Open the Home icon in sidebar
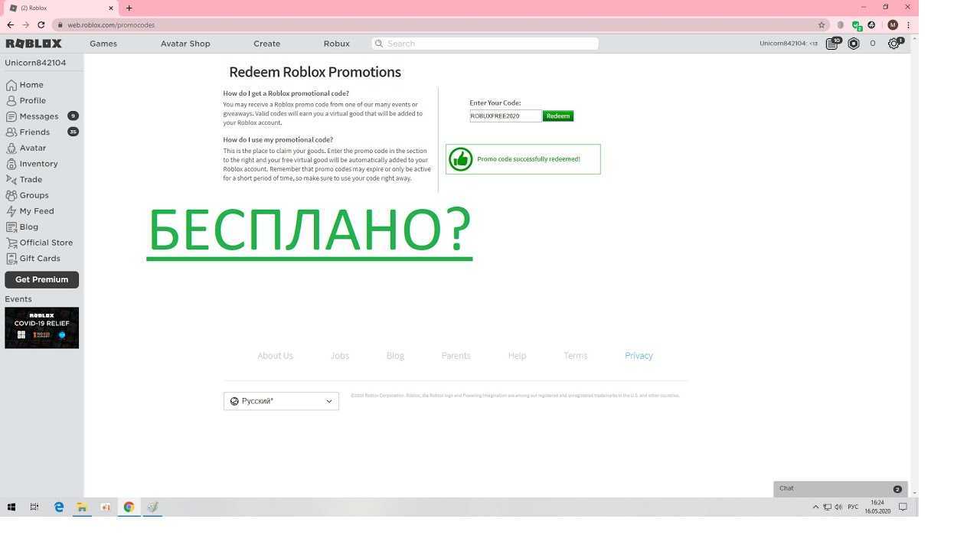This screenshot has width=980, height=551. click(11, 85)
